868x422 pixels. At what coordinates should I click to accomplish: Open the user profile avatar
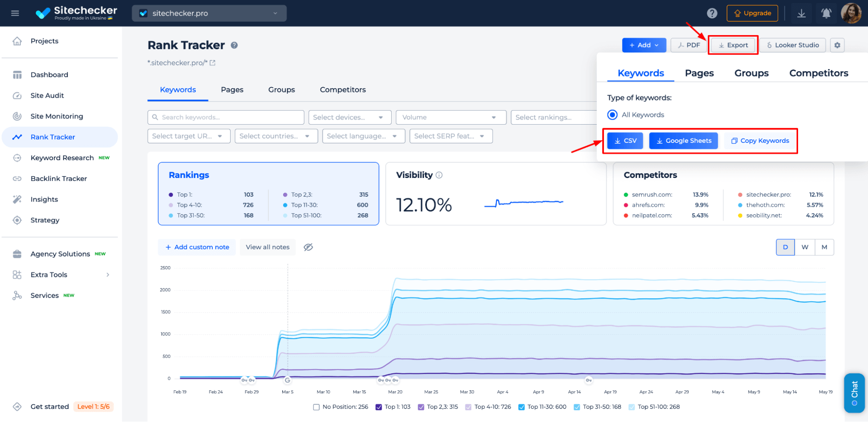[x=851, y=13]
